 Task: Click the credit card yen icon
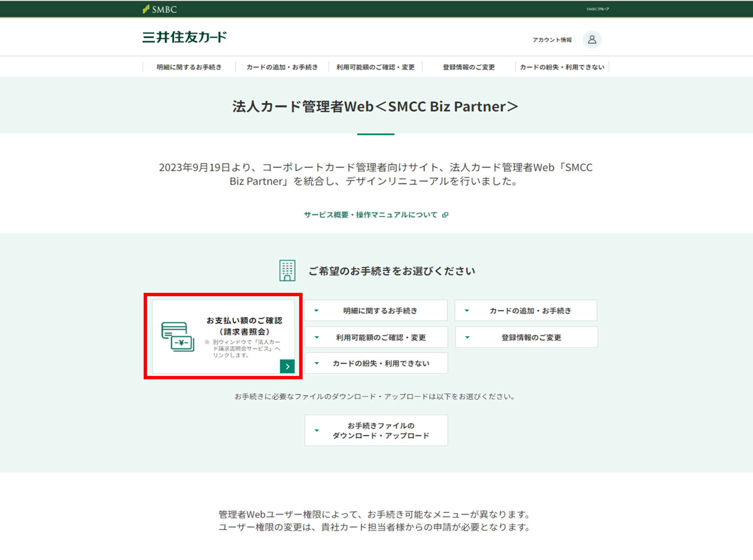[178, 337]
